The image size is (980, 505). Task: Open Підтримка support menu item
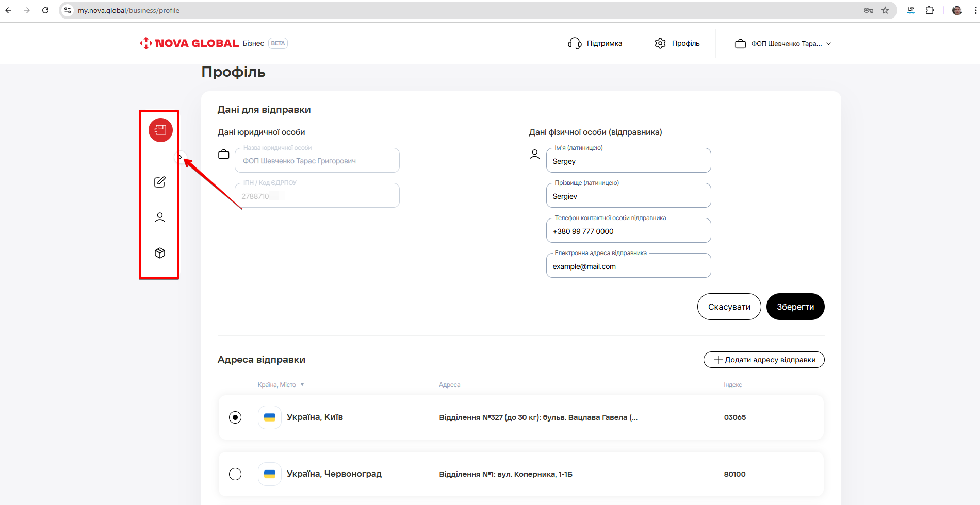(x=595, y=43)
